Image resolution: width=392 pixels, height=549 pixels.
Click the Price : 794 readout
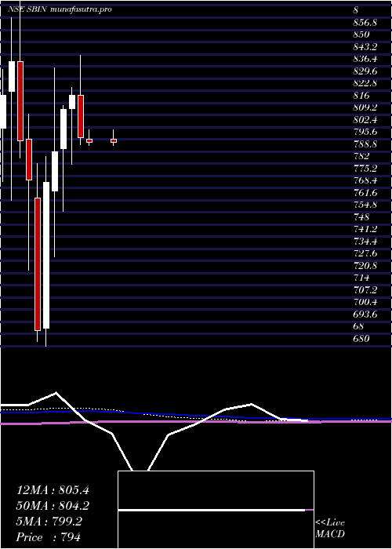(49, 536)
